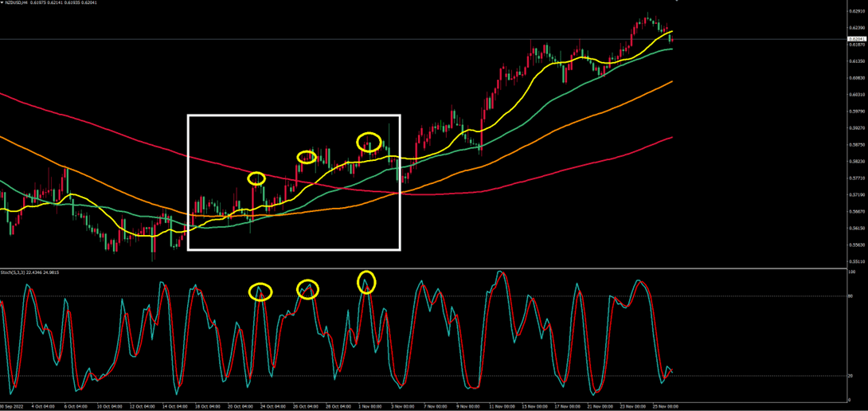Click the 30 Sep 2022 date label
The height and width of the screenshot is (411, 868).
pos(10,406)
